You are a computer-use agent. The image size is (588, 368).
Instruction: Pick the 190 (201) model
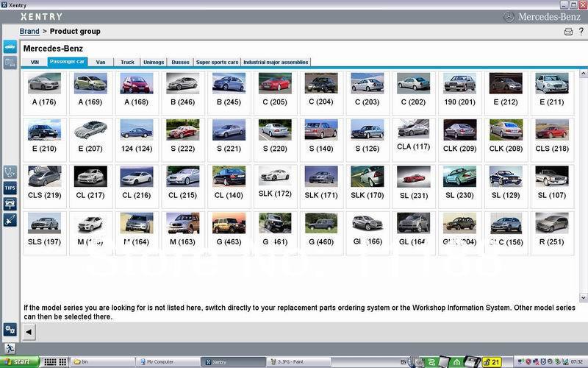[459, 93]
